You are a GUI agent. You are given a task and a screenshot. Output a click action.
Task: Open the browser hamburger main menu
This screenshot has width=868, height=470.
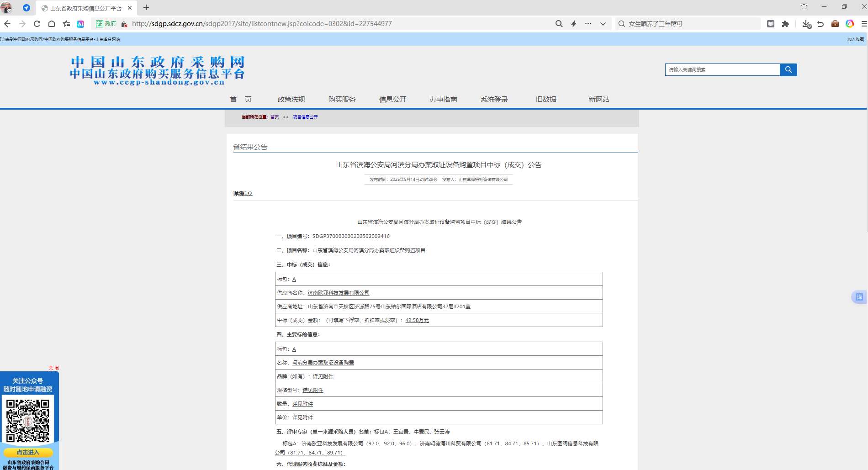(863, 24)
